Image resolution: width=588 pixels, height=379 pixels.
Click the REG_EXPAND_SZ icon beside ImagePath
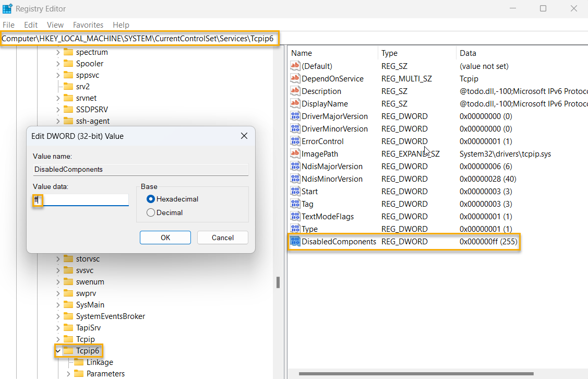295,153
